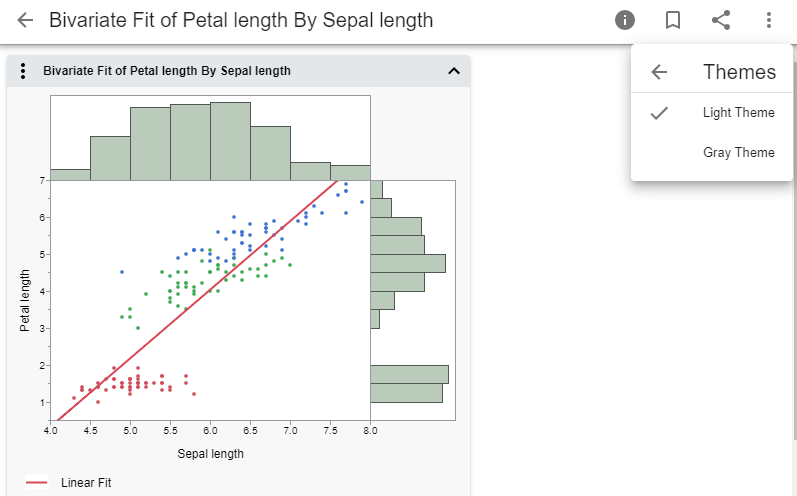Select Light Theme
Screen dimensions: 797x496
tap(738, 113)
